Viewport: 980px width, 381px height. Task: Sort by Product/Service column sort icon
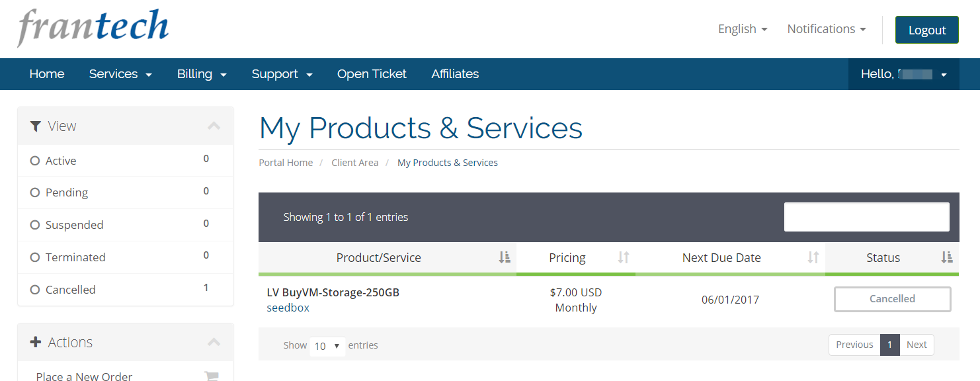[x=505, y=257]
